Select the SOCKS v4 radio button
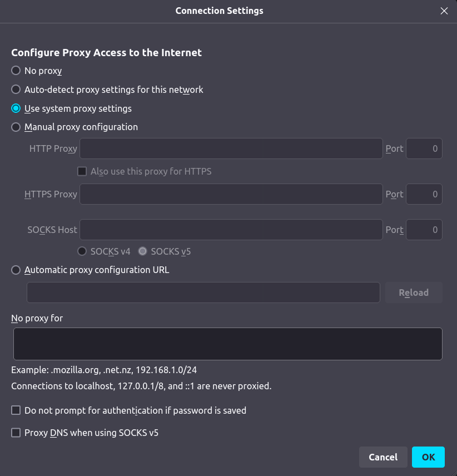This screenshot has height=476, width=457. click(82, 251)
